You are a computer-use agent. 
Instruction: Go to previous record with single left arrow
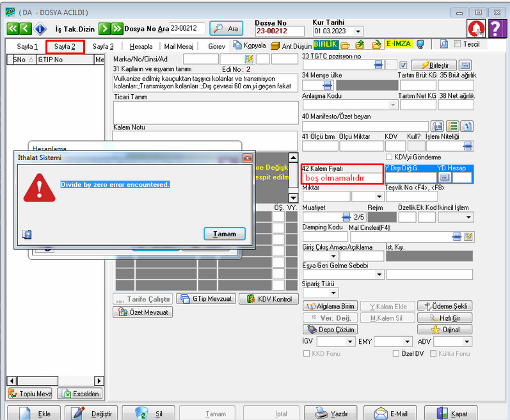[26, 29]
